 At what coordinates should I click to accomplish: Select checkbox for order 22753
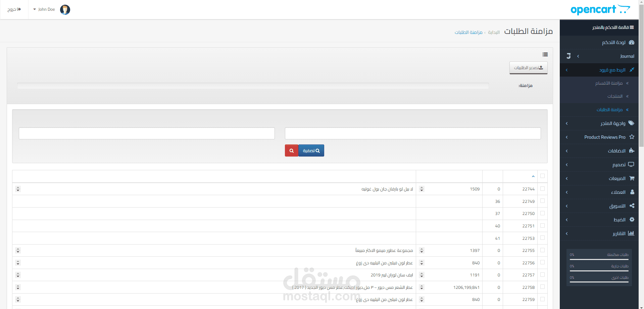pos(542,238)
